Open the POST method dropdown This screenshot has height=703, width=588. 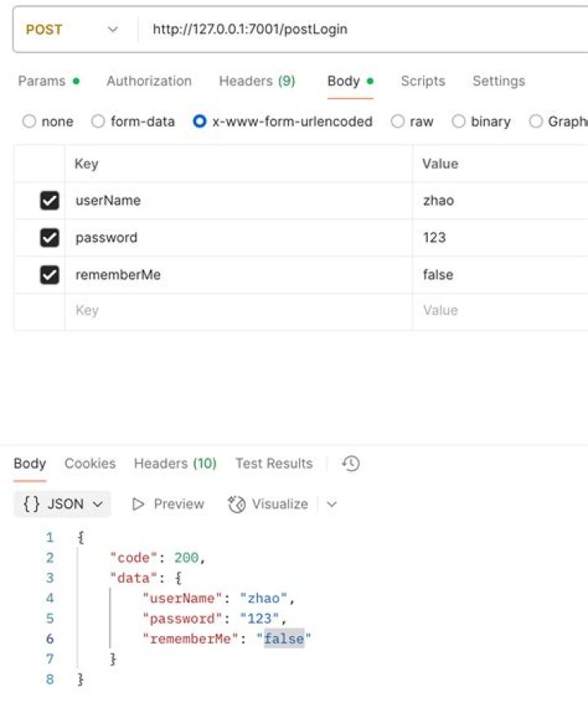tap(73, 29)
